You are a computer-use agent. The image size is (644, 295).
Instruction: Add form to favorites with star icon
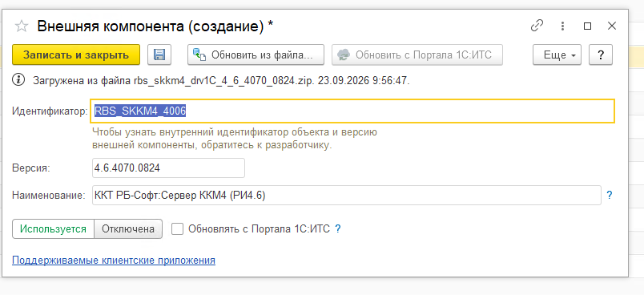click(x=22, y=26)
